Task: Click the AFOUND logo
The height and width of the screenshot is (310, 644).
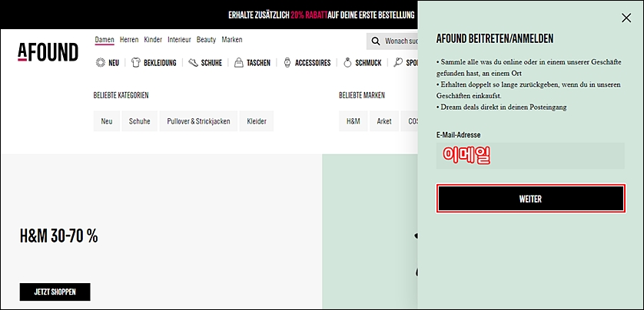Action: [48, 52]
